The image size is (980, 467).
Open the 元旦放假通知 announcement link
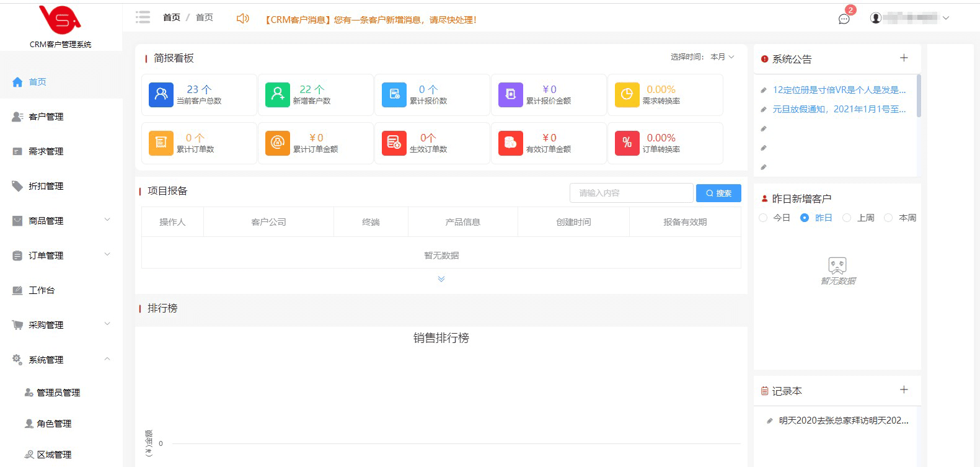(839, 109)
